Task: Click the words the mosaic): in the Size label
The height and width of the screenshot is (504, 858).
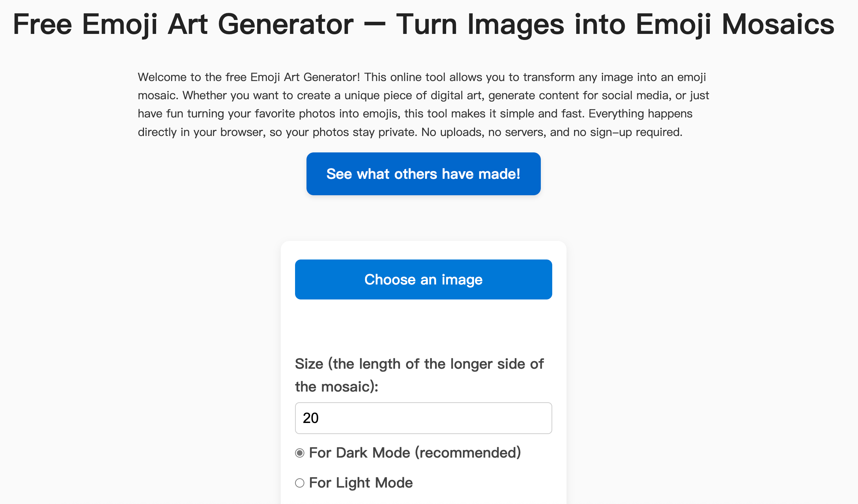Action: (336, 387)
